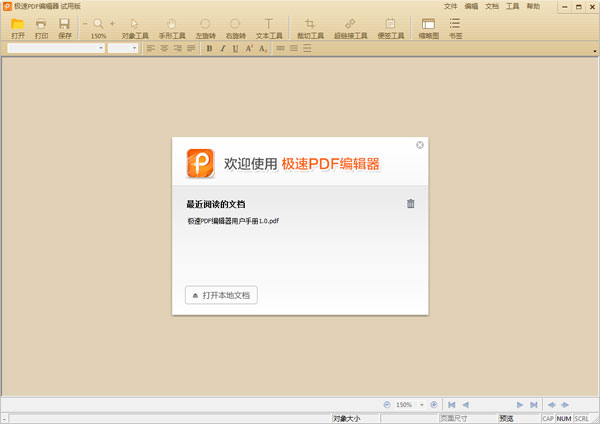The image size is (600, 424).
Task: Click 页面尺寸 in the status bar
Action: tap(453, 419)
